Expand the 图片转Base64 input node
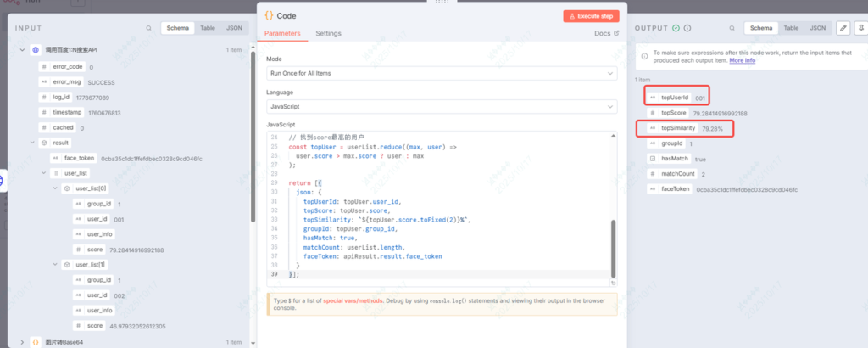Viewport: 868px width, 348px height. tap(21, 341)
